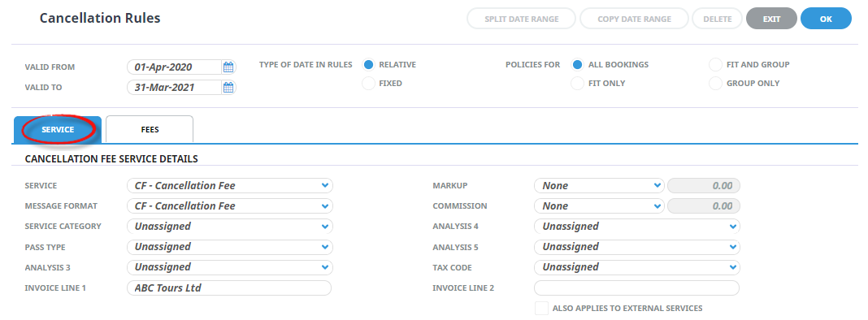
Task: Open the Service tab
Action: point(58,130)
